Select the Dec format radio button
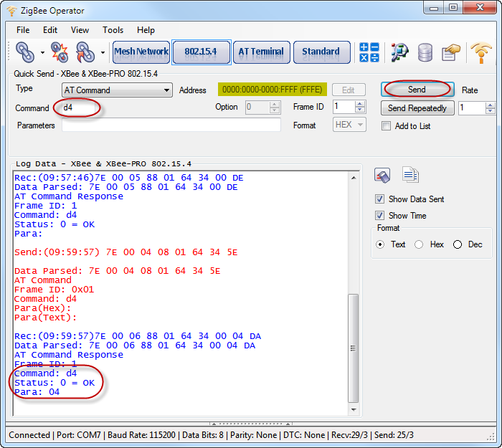The width and height of the screenshot is (502, 448). pyautogui.click(x=458, y=244)
